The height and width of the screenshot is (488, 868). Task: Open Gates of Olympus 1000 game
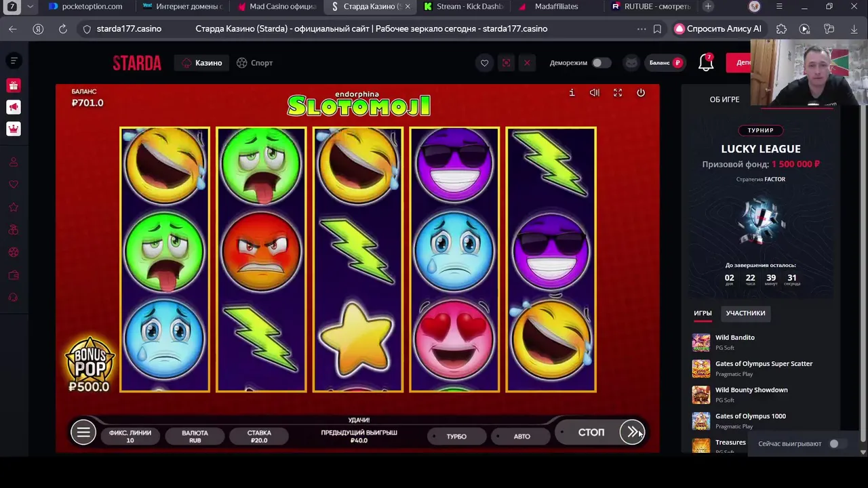point(750,416)
